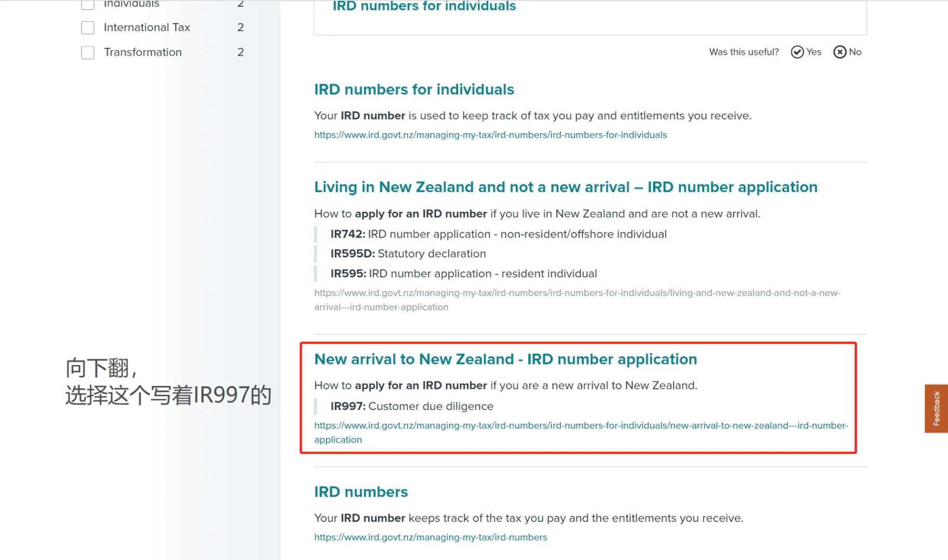The height and width of the screenshot is (560, 948).
Task: Tick the International Tax checkbox
Action: pyautogui.click(x=88, y=27)
